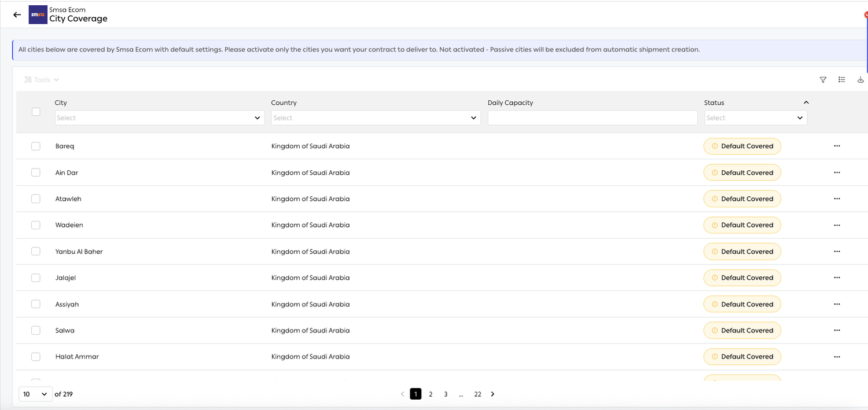
Task: Click the Default Covered status badge for Bareq
Action: click(x=742, y=146)
